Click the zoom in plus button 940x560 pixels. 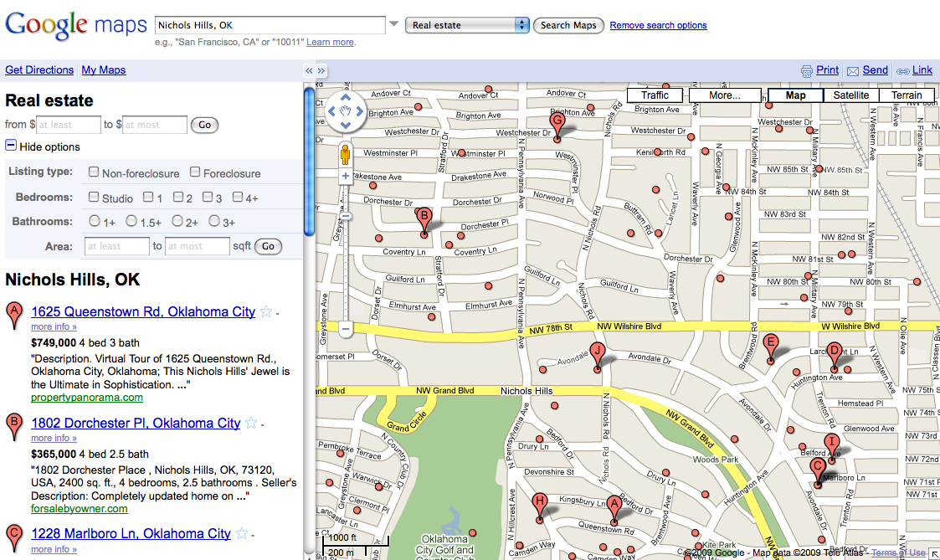tap(346, 177)
